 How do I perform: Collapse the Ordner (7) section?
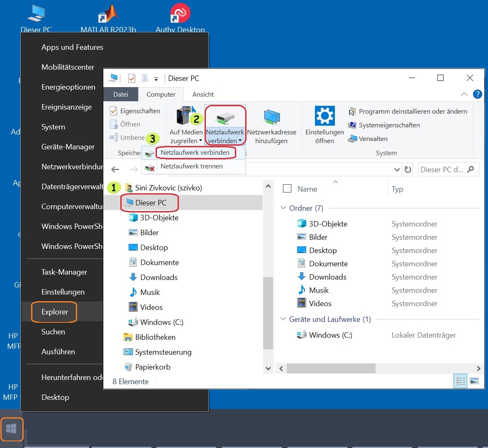(x=284, y=208)
